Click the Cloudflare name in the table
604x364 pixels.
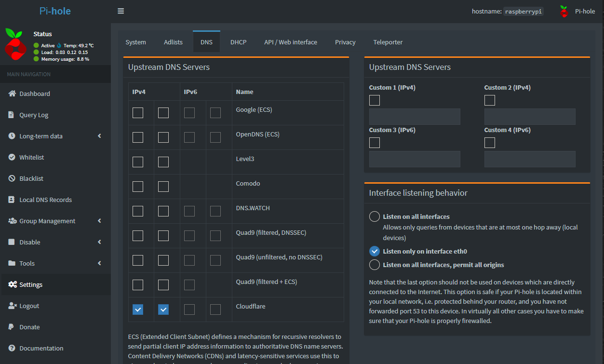(x=251, y=306)
